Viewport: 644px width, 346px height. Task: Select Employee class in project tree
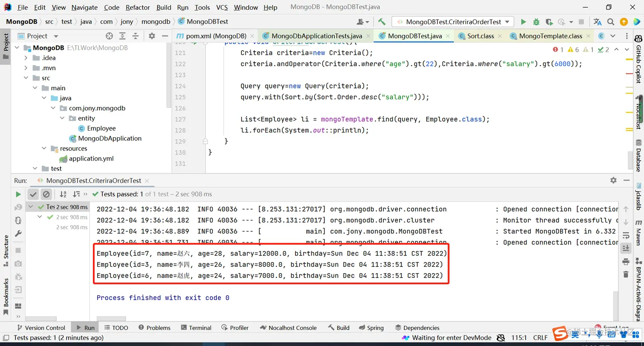101,128
